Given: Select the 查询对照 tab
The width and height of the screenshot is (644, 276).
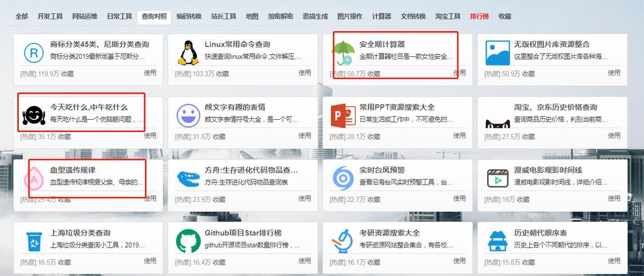Looking at the screenshot, I should tap(154, 16).
